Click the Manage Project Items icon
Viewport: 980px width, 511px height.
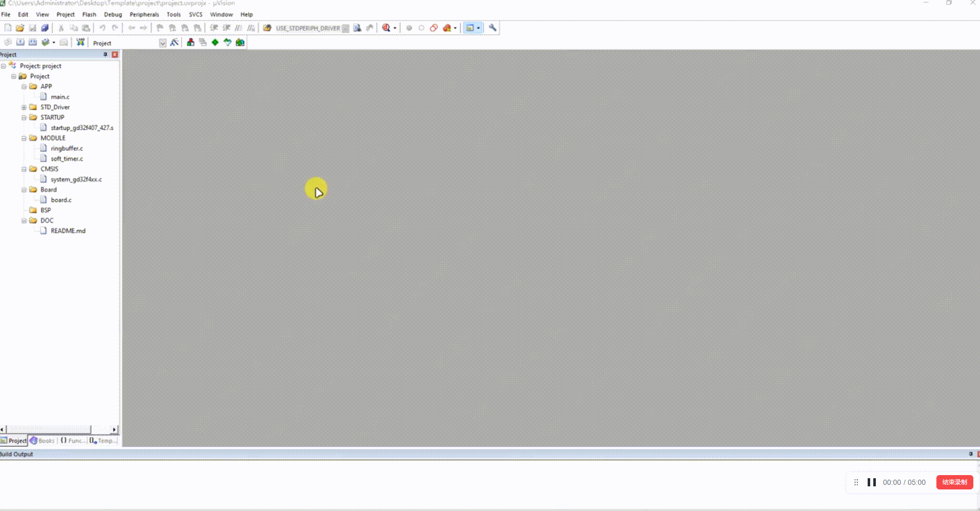tap(190, 43)
